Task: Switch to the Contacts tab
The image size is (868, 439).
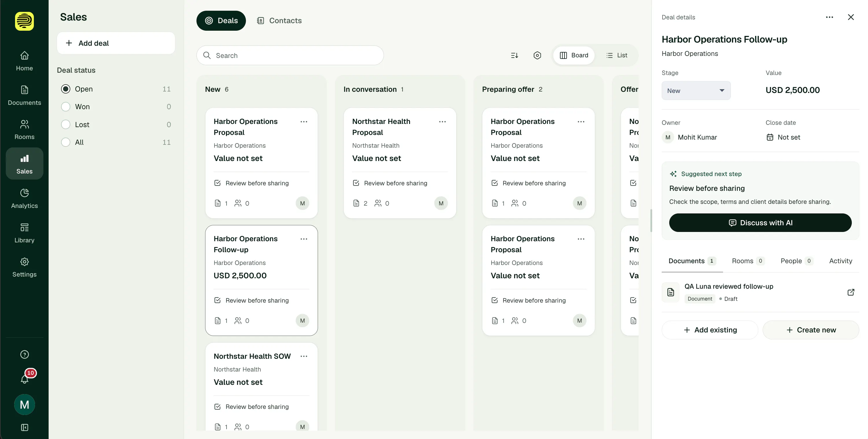Action: click(x=279, y=21)
